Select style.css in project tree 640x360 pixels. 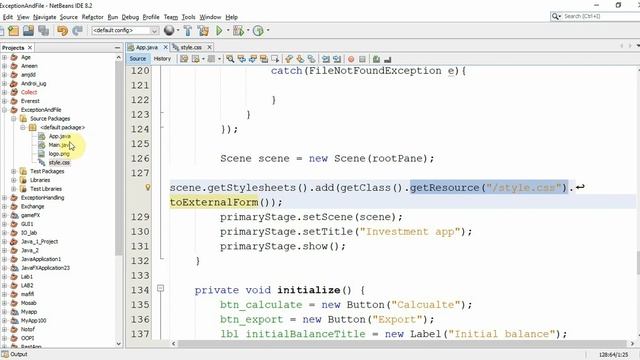(x=59, y=162)
